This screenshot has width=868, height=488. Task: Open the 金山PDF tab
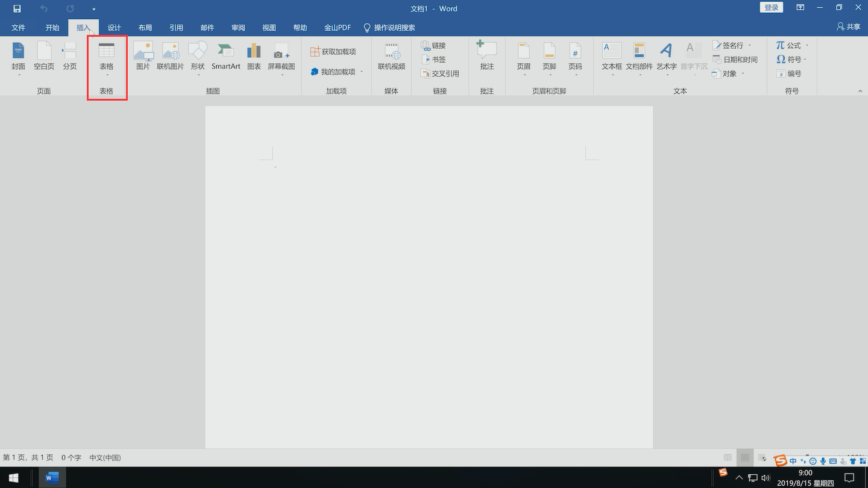pyautogui.click(x=338, y=28)
